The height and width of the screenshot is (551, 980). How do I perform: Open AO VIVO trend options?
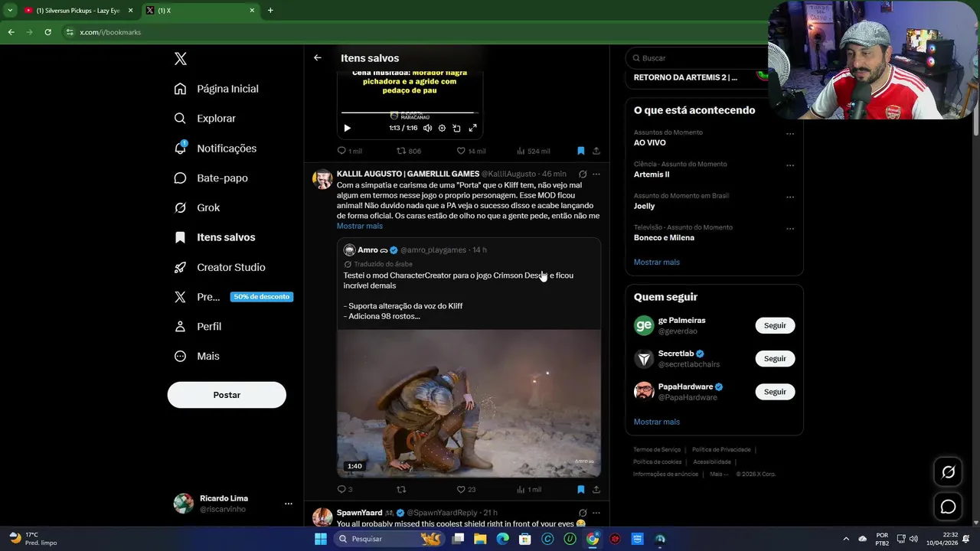[x=790, y=134]
